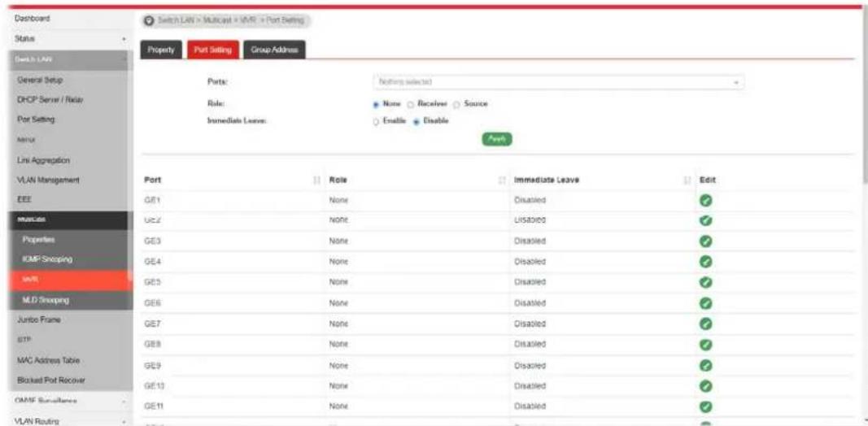Image resolution: width=868 pixels, height=426 pixels.
Task: Click the green Apply button
Action: 496,139
